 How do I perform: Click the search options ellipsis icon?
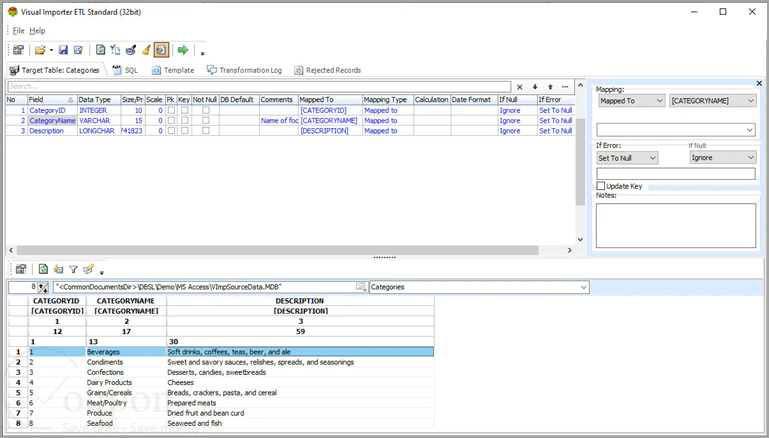[565, 87]
